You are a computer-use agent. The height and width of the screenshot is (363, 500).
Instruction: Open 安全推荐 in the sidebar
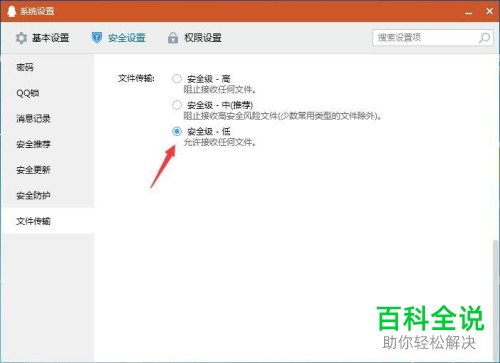point(47,144)
